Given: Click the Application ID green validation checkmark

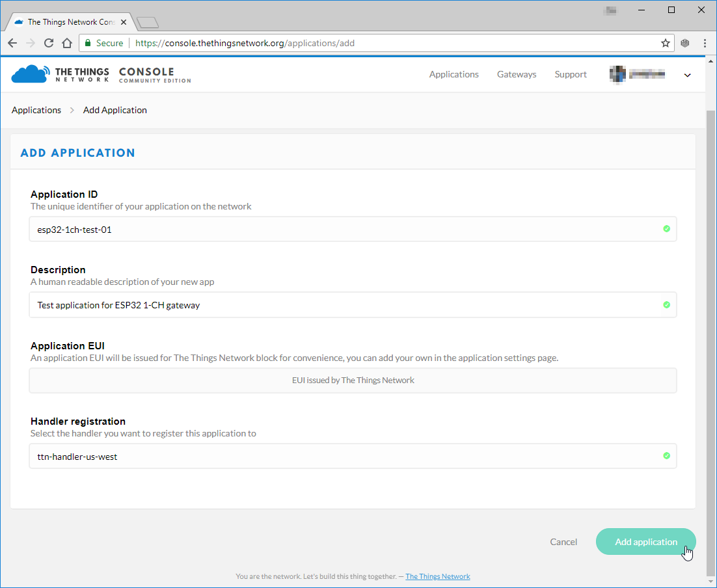Looking at the screenshot, I should (667, 228).
